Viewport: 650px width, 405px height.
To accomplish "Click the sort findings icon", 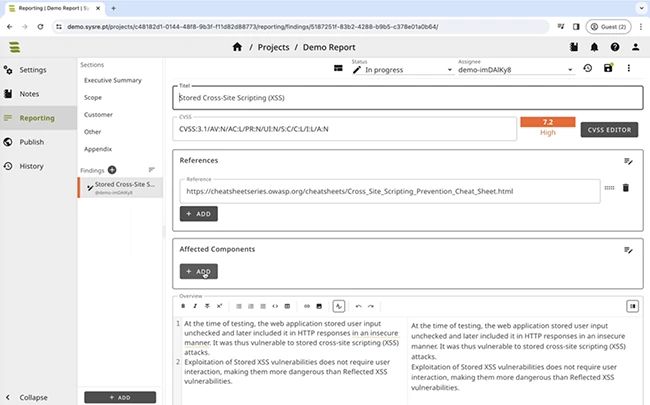I will tap(152, 170).
